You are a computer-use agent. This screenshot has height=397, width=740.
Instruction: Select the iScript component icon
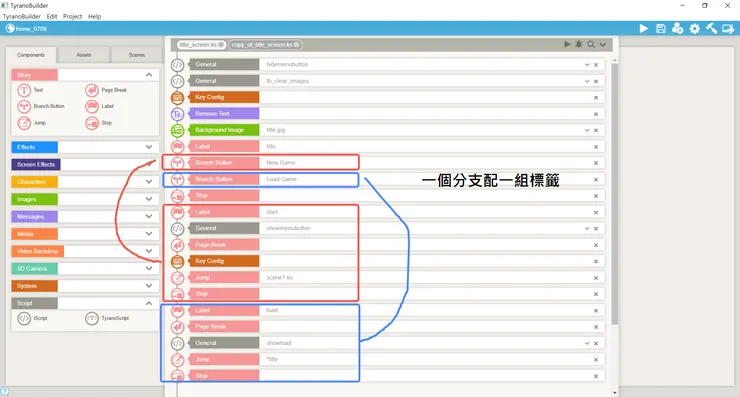[24, 319]
